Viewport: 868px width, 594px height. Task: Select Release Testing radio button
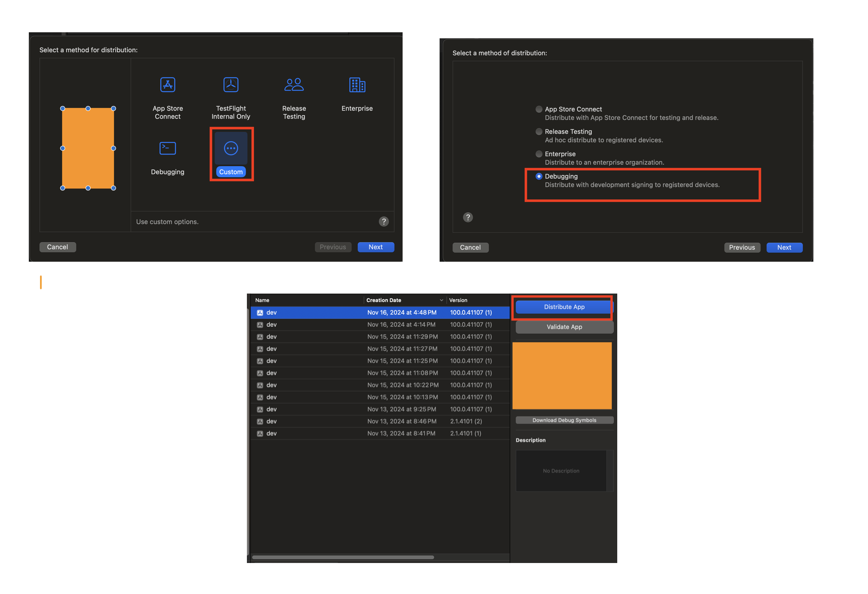coord(539,132)
